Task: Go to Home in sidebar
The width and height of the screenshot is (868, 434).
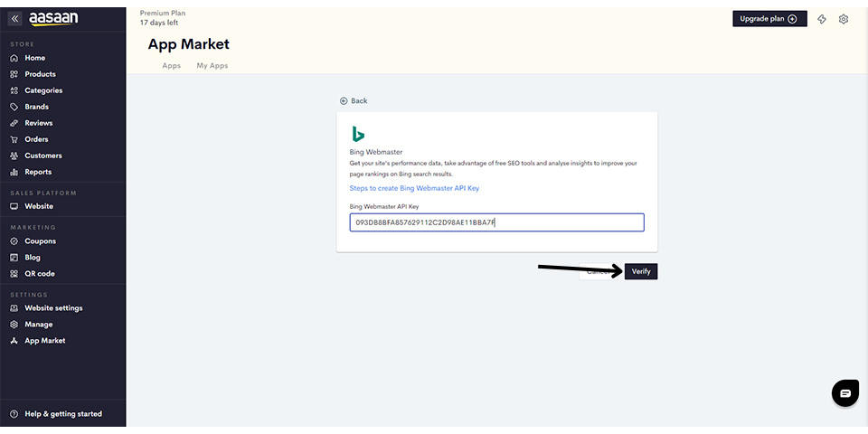Action: coord(34,58)
